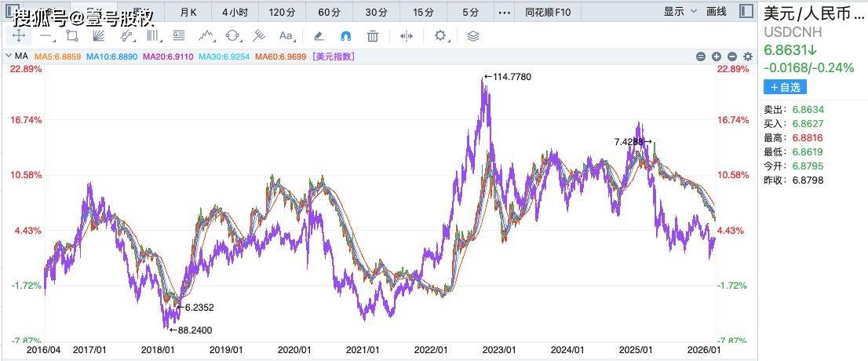
Task: Select the crosshair cursor tool
Action: click(x=19, y=35)
